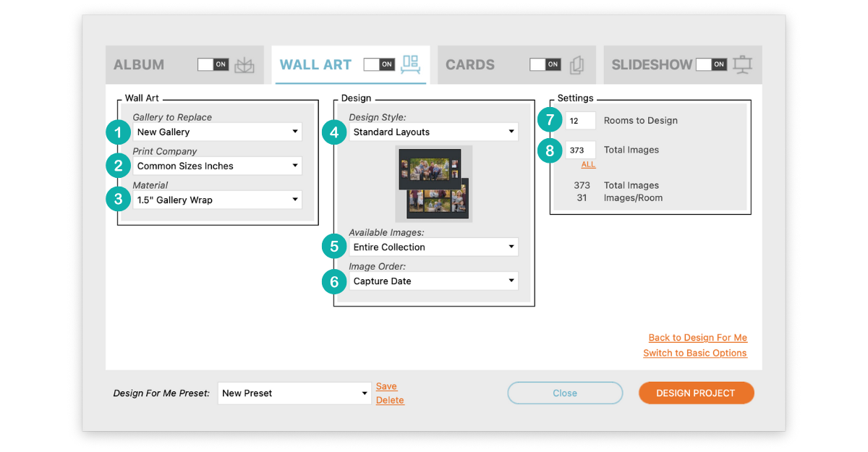Click numbered marker 4 beside Design Style
The height and width of the screenshot is (452, 868).
334,132
